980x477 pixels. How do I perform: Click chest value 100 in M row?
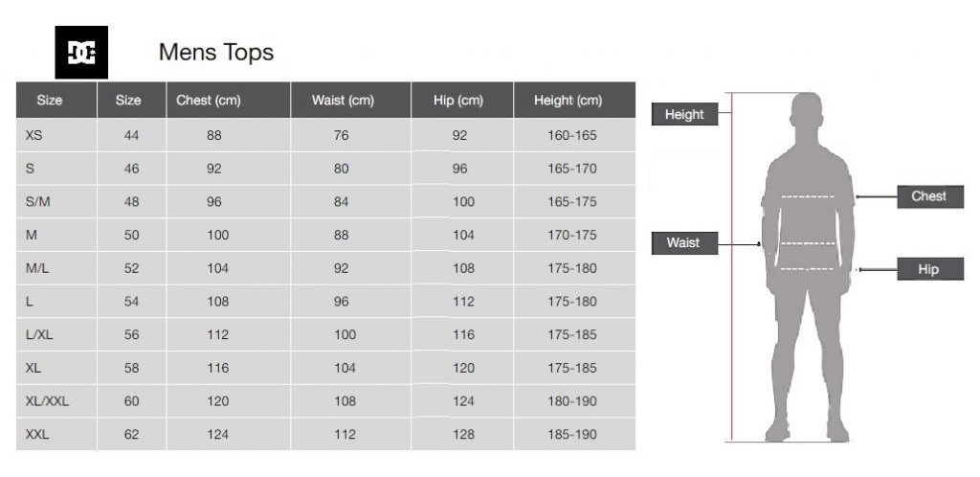(x=217, y=235)
